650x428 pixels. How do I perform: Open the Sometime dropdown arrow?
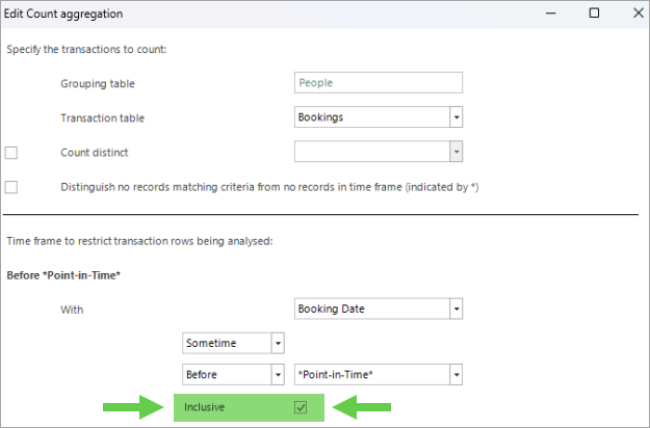(277, 343)
